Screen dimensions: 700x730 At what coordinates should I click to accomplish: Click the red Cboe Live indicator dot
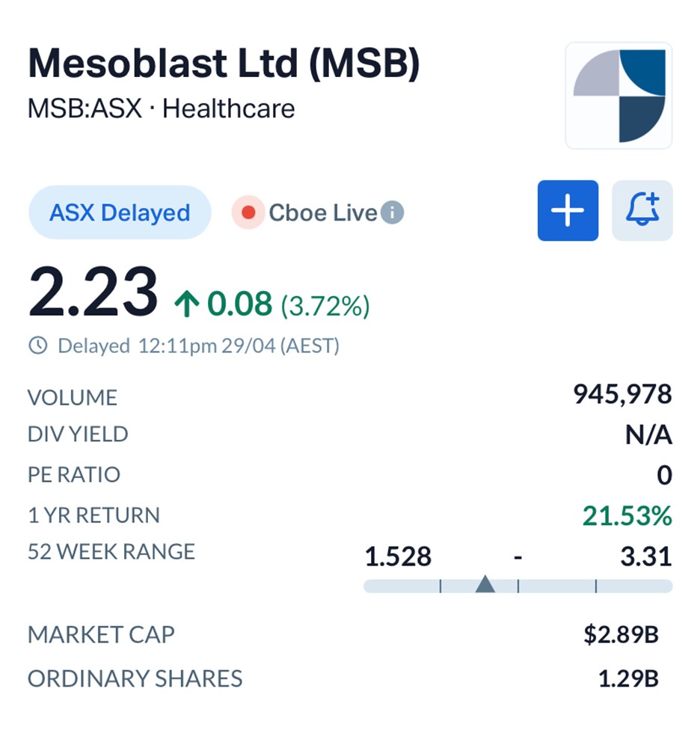click(248, 213)
